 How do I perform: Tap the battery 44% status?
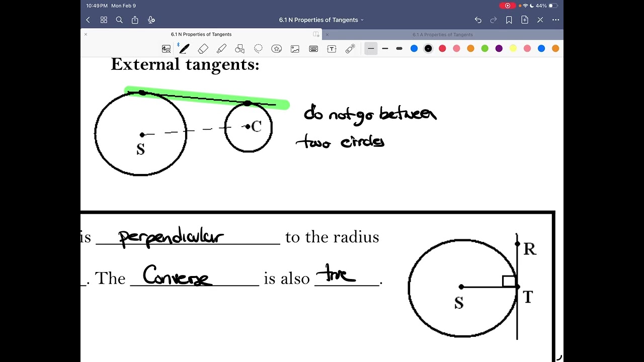pos(547,6)
